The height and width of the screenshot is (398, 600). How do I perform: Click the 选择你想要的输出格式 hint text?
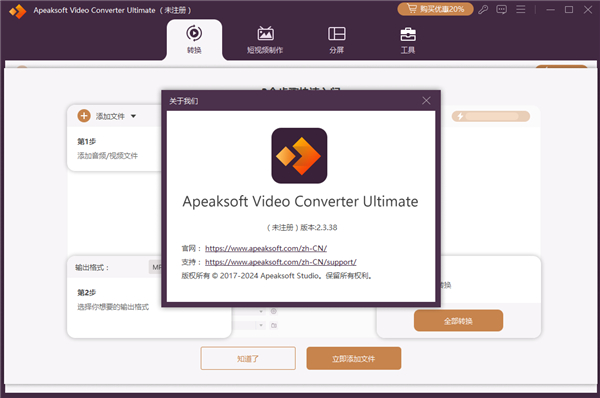pos(113,307)
